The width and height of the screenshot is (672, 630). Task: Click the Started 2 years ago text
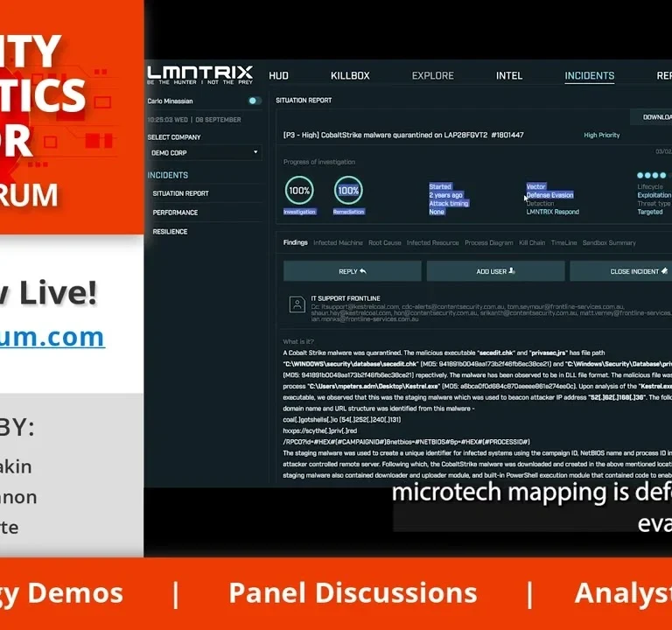pos(445,191)
